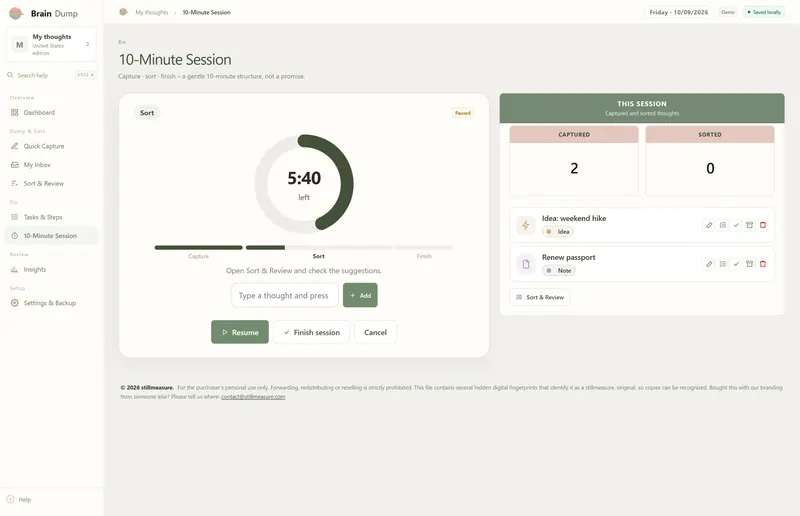Delete the Renew passport item
The width and height of the screenshot is (800, 516).
coord(763,264)
